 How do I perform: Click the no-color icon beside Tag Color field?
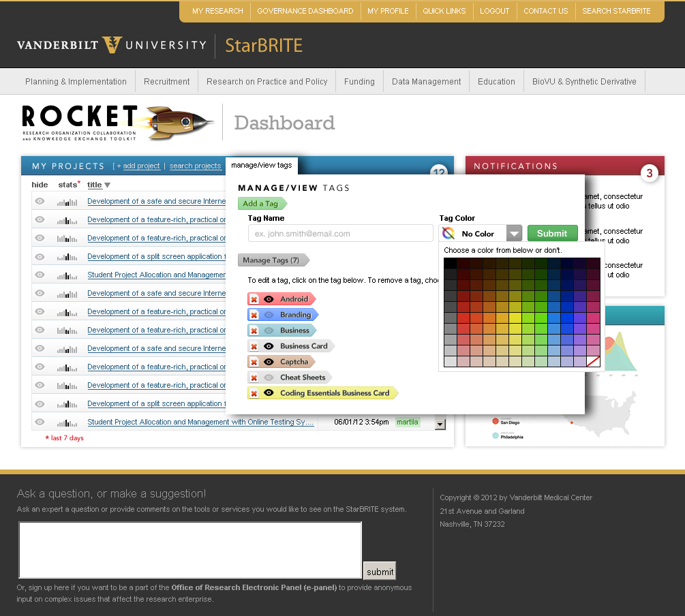(x=448, y=234)
